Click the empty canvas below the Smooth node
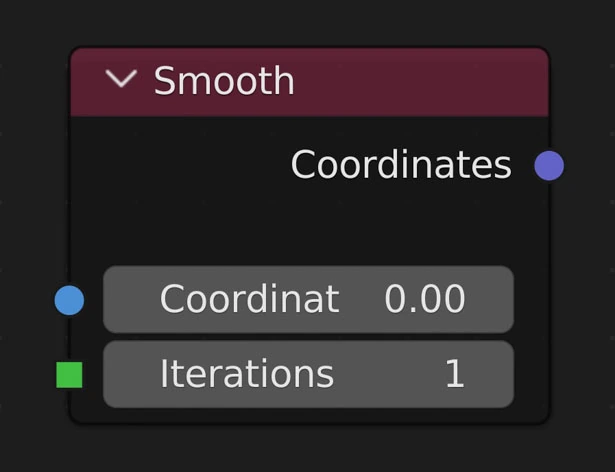This screenshot has width=615, height=472. point(300,450)
